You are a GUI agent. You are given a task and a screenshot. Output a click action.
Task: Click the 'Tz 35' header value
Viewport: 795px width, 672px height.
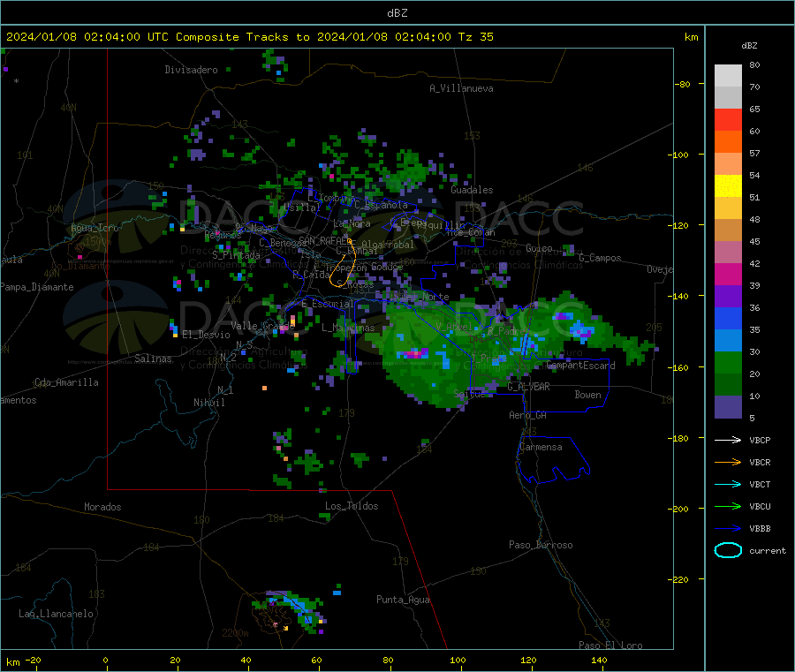tap(475, 37)
